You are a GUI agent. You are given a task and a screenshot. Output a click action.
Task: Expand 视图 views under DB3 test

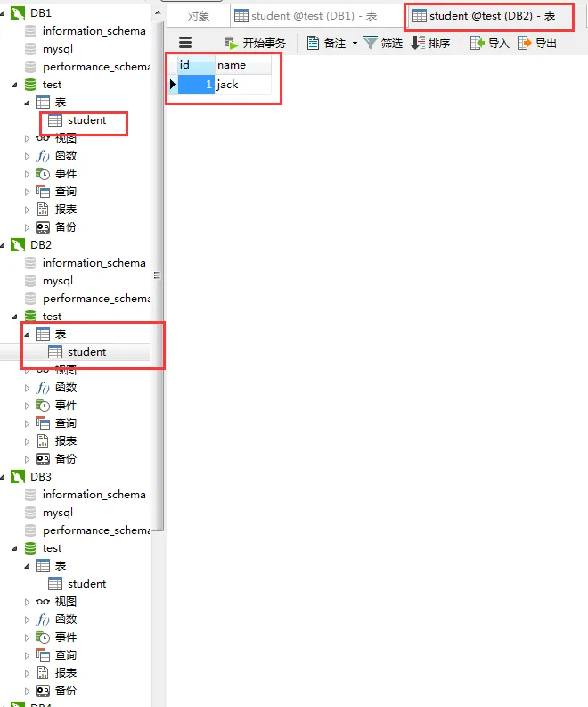pyautogui.click(x=27, y=602)
